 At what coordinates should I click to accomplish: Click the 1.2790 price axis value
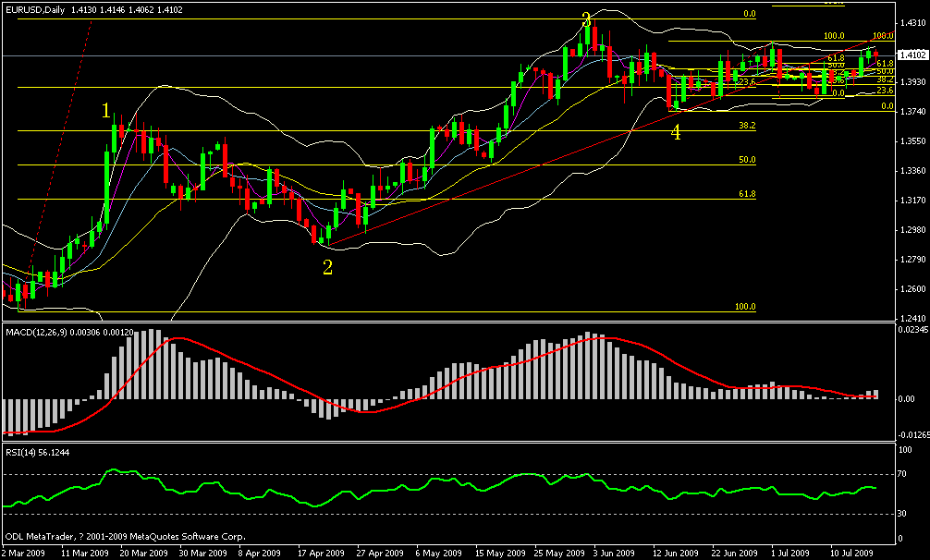click(912, 260)
